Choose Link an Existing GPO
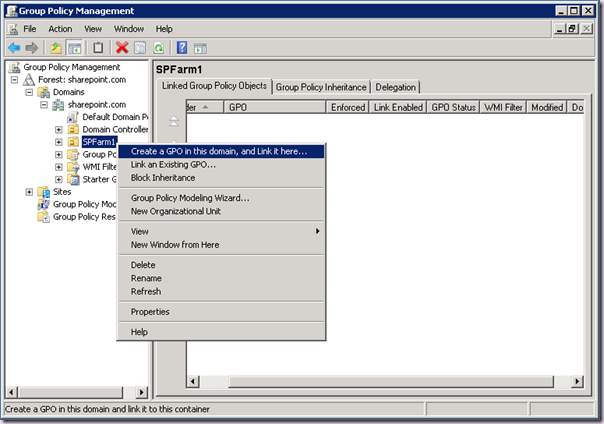Viewport: 604px width, 424px height. click(221, 165)
